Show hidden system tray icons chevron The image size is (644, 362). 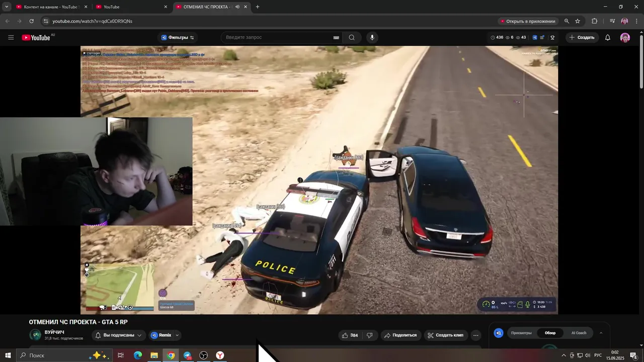click(563, 355)
